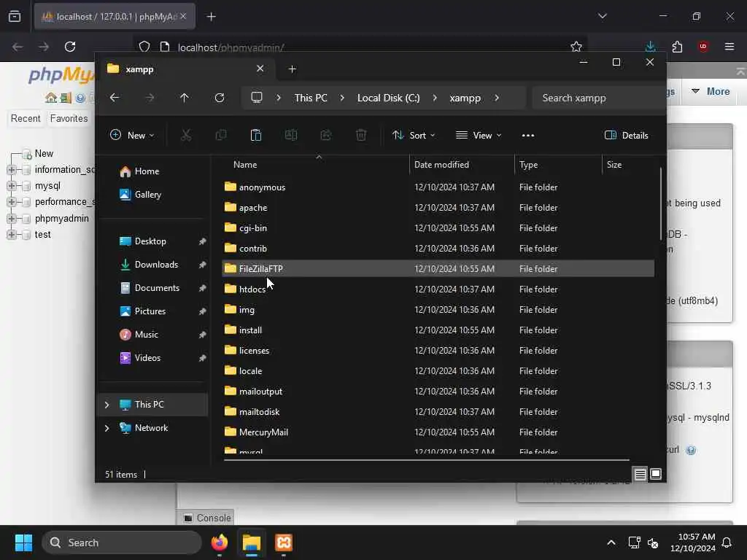Open notifications bell in taskbar
Viewport: 747px width, 560px height.
(x=727, y=542)
